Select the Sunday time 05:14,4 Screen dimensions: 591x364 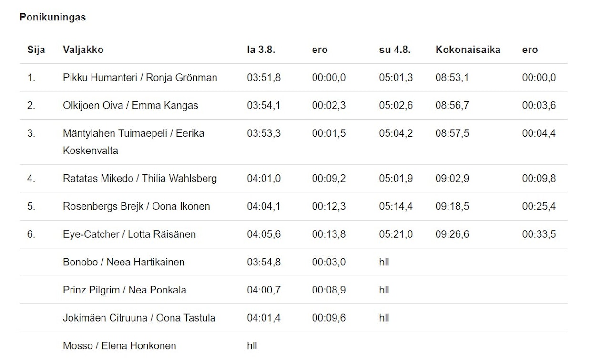click(396, 206)
